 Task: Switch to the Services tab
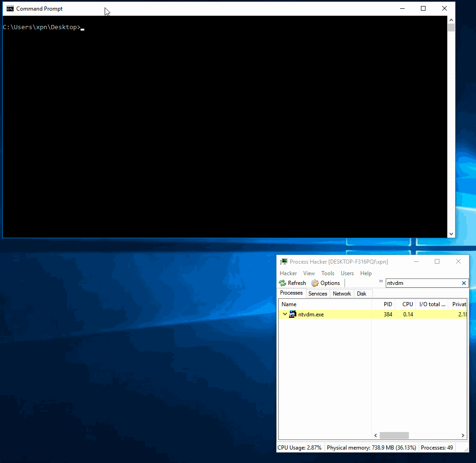click(x=318, y=294)
